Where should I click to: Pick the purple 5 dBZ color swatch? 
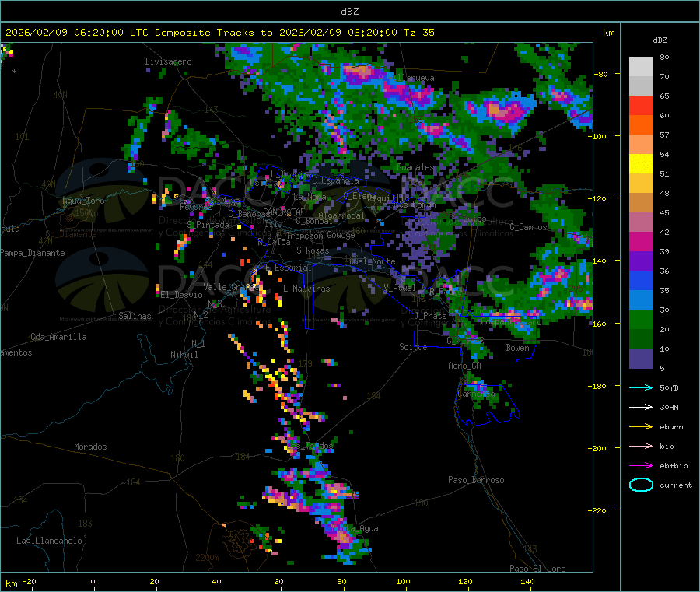click(641, 359)
